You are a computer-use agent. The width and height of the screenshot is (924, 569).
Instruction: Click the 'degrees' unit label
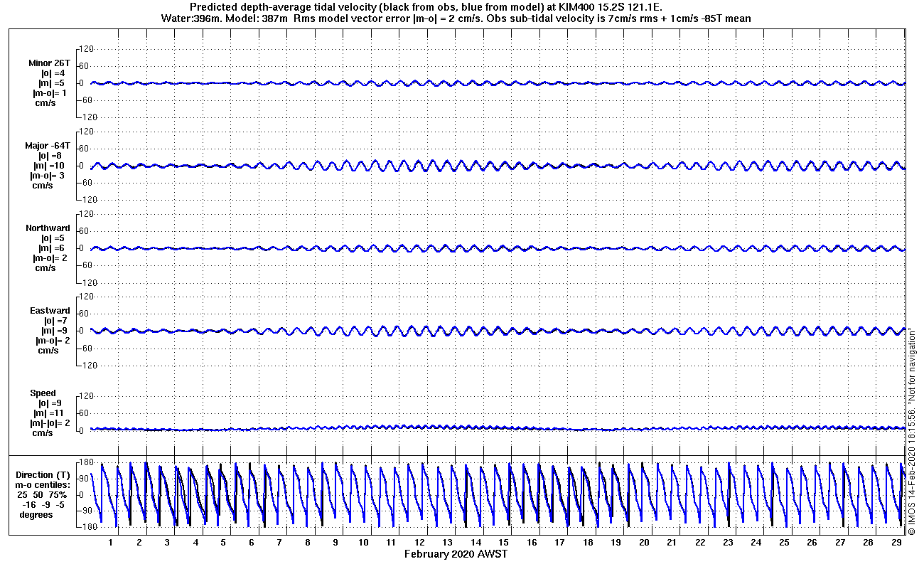(x=36, y=515)
